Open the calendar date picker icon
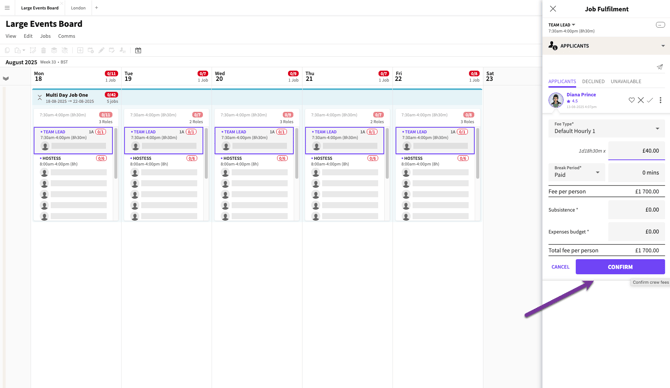Viewport: 670px width, 388px height. pos(138,50)
